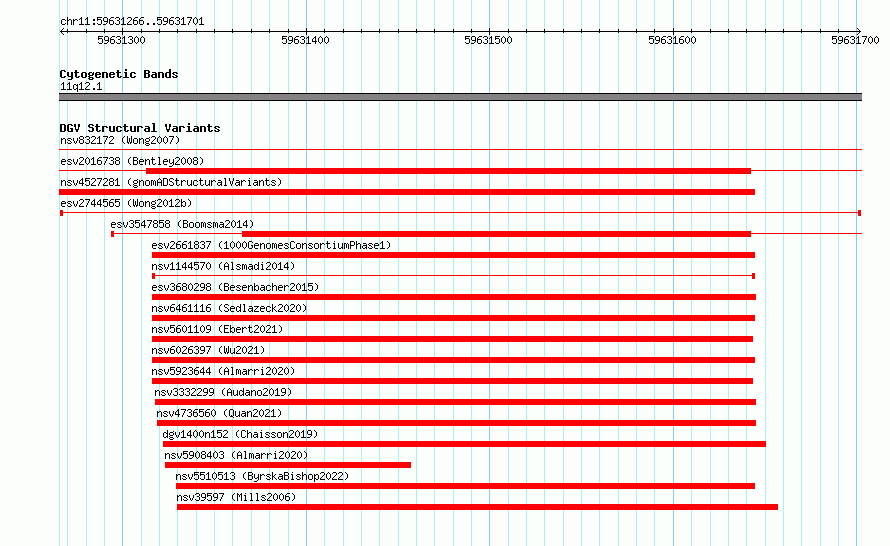The width and height of the screenshot is (890, 546).
Task: Select the nsv39597 (Mills2006) label
Action: [x=236, y=497]
